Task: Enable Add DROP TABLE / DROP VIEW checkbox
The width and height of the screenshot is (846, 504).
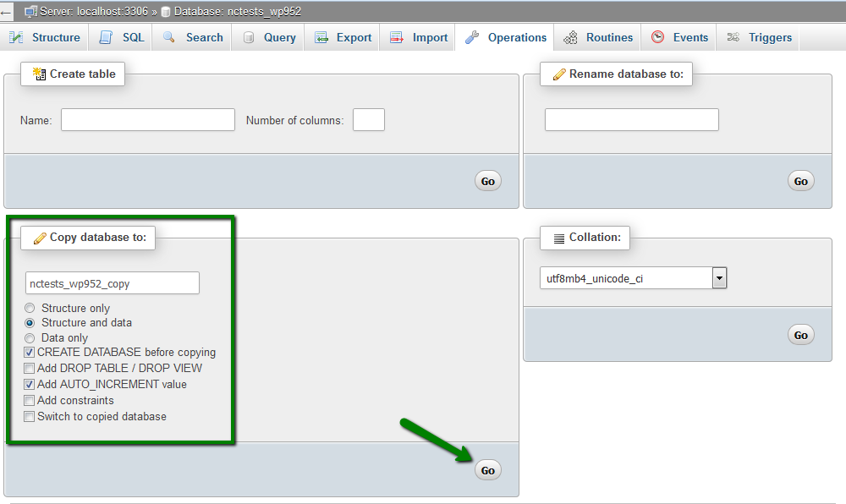Action: [x=30, y=369]
